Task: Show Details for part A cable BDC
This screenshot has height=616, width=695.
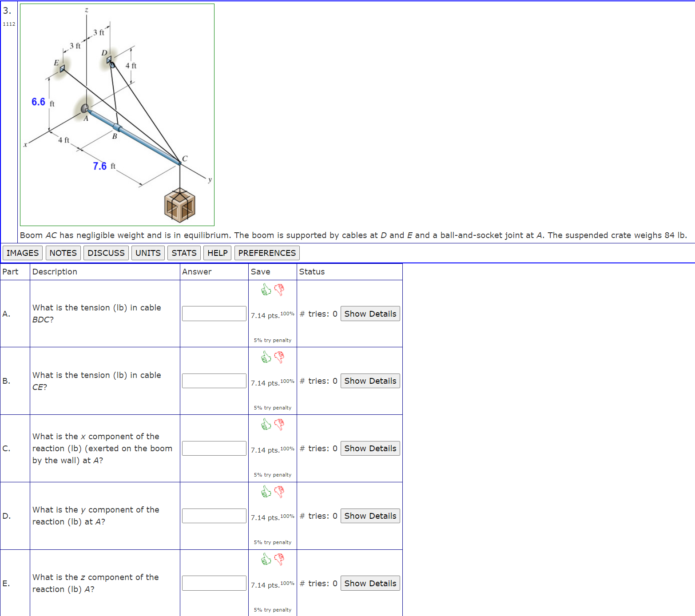Action: click(x=370, y=314)
